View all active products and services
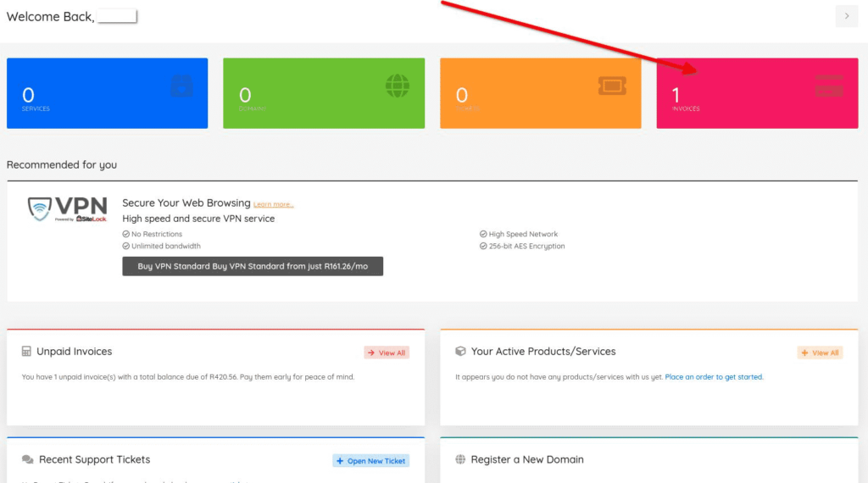The image size is (868, 483). coord(820,353)
